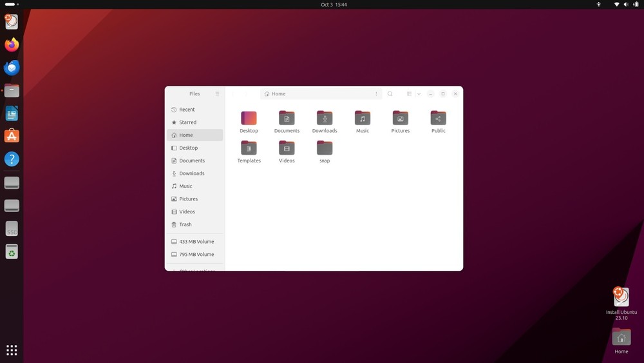Open the accessibility menu in top bar
Screen dimensions: 644x363
pos(598,5)
